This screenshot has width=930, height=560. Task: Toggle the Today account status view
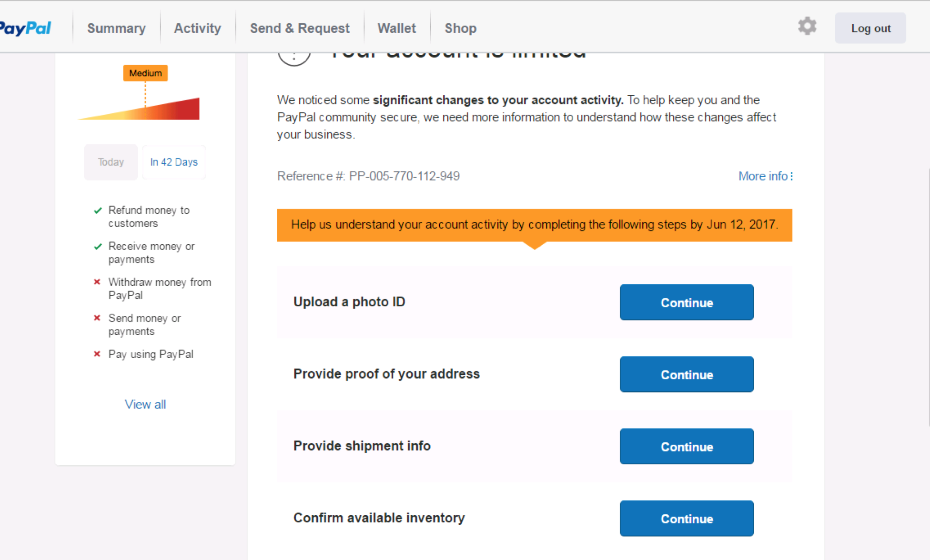pyautogui.click(x=110, y=161)
